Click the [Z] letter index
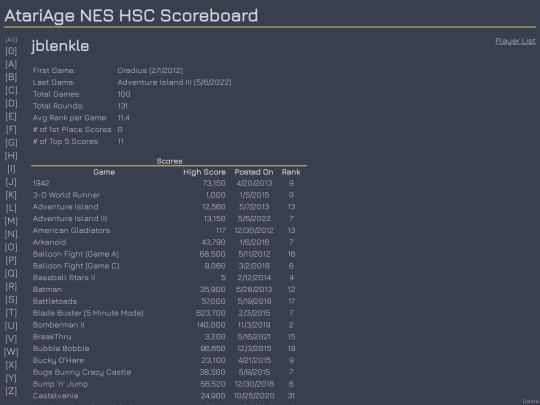Viewport: 540px width, 405px height. coord(11,391)
